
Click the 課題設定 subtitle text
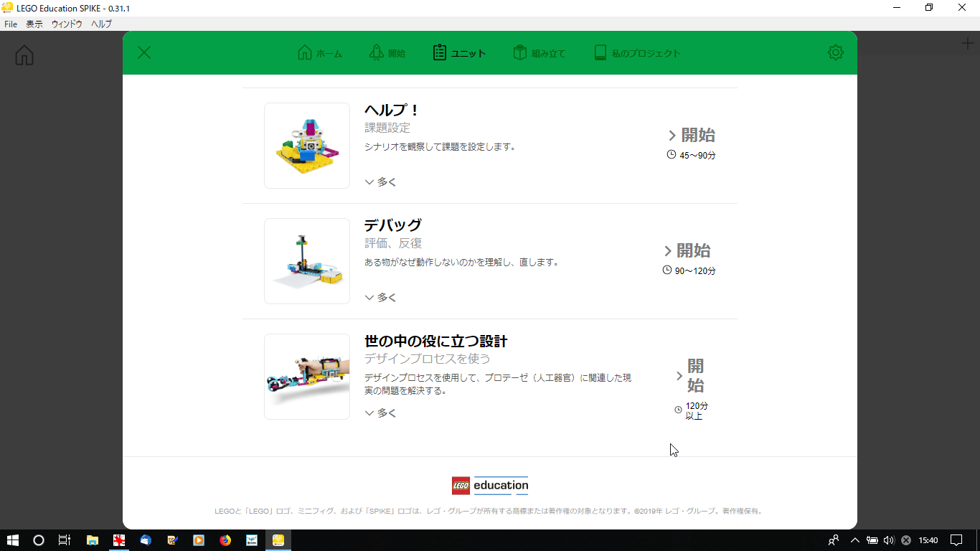pos(387,128)
